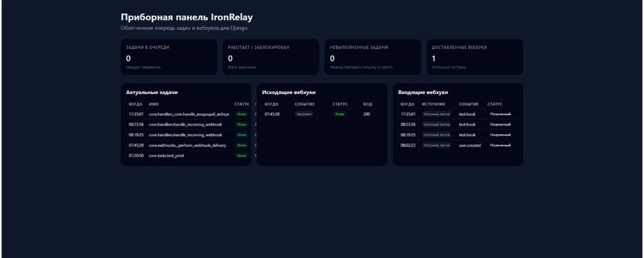Click 'test.hook' event in the 08:19:35 incoming row
The image size is (644, 258).
pyautogui.click(x=467, y=135)
